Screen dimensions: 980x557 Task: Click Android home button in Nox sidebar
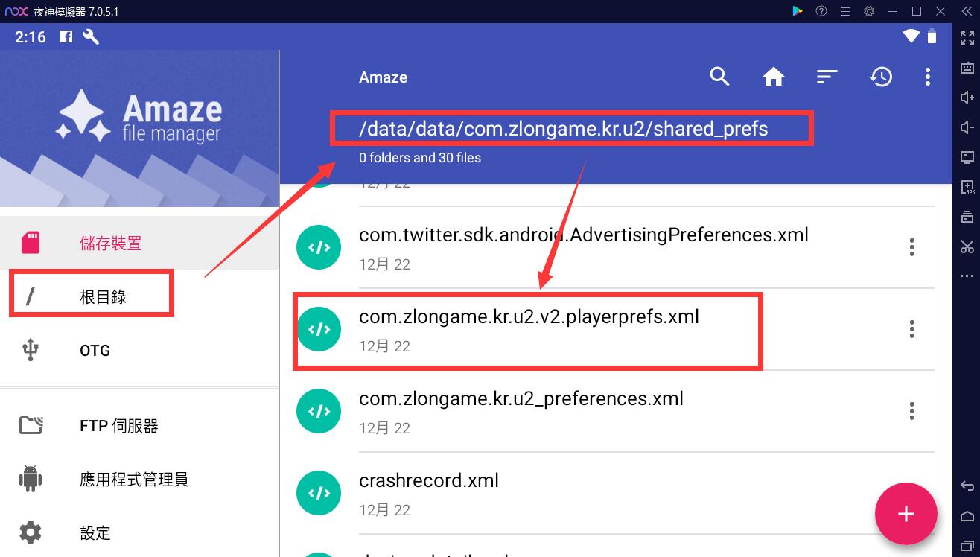967,516
